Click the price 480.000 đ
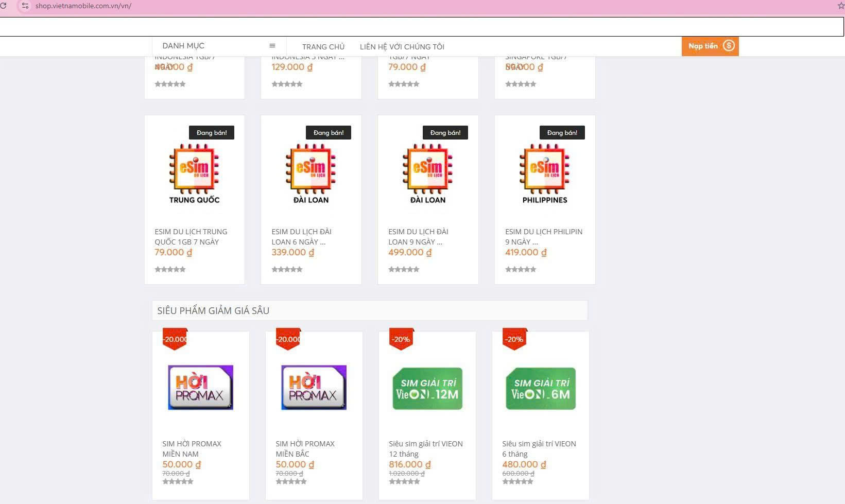This screenshot has width=845, height=504. (524, 465)
